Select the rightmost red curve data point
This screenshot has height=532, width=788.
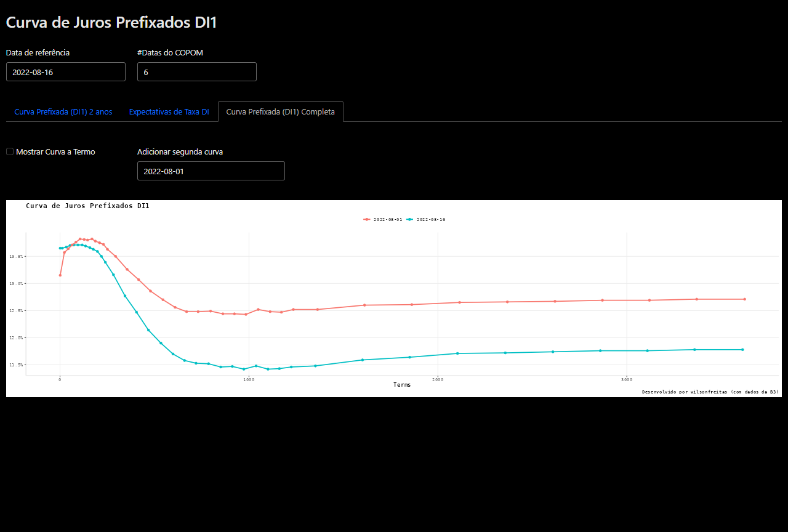click(745, 299)
